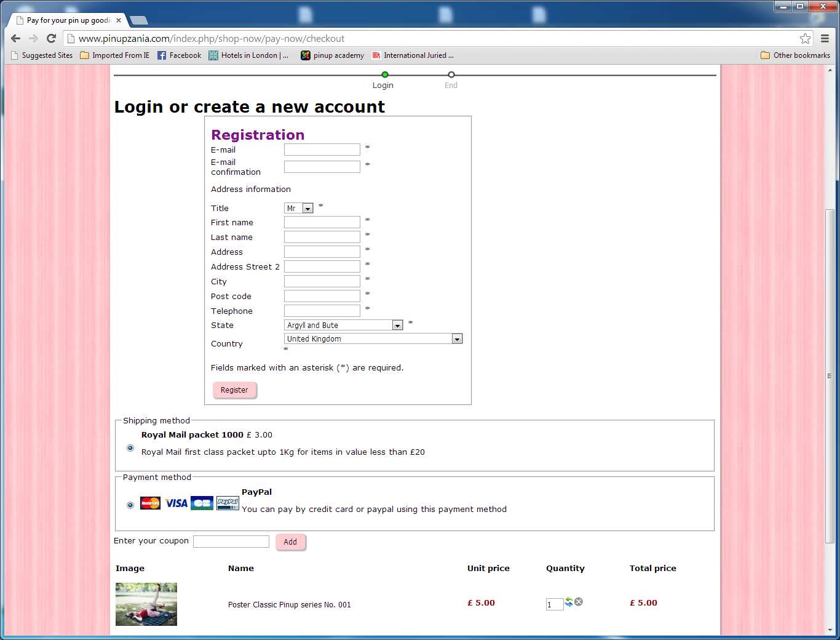This screenshot has height=640, width=840.
Task: Focus the E-mail input field
Action: pos(322,150)
